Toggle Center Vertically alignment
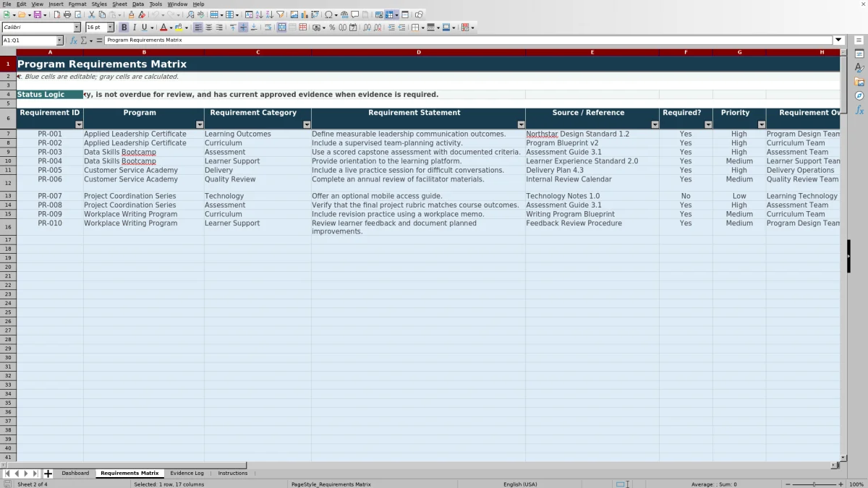868x488 pixels. pos(243,27)
